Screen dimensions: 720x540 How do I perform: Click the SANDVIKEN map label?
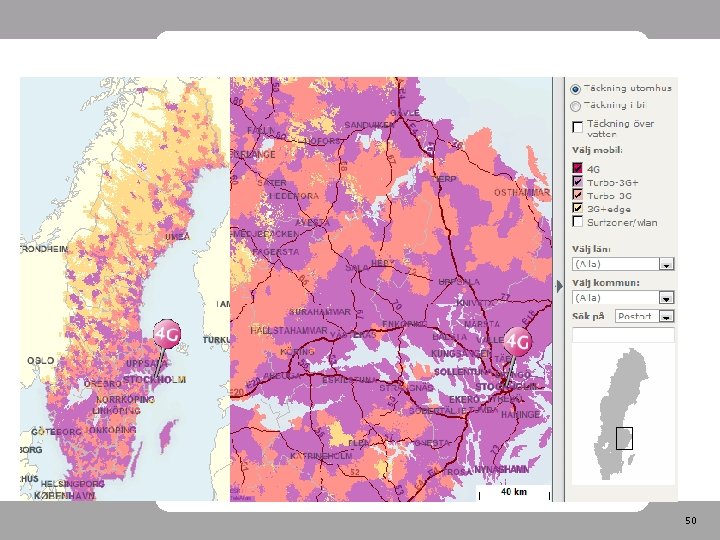pyautogui.click(x=369, y=125)
